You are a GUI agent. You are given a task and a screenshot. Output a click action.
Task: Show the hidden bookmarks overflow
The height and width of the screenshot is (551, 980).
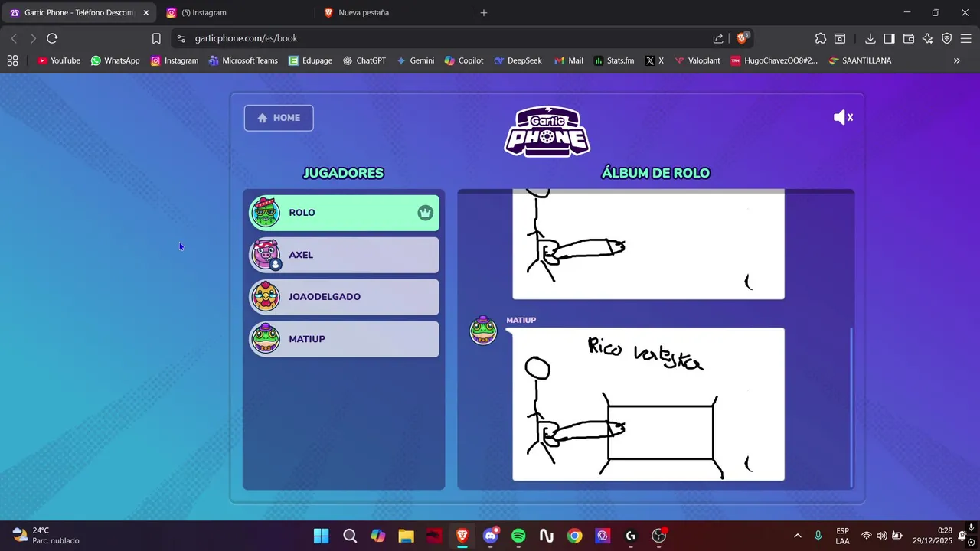coord(956,60)
